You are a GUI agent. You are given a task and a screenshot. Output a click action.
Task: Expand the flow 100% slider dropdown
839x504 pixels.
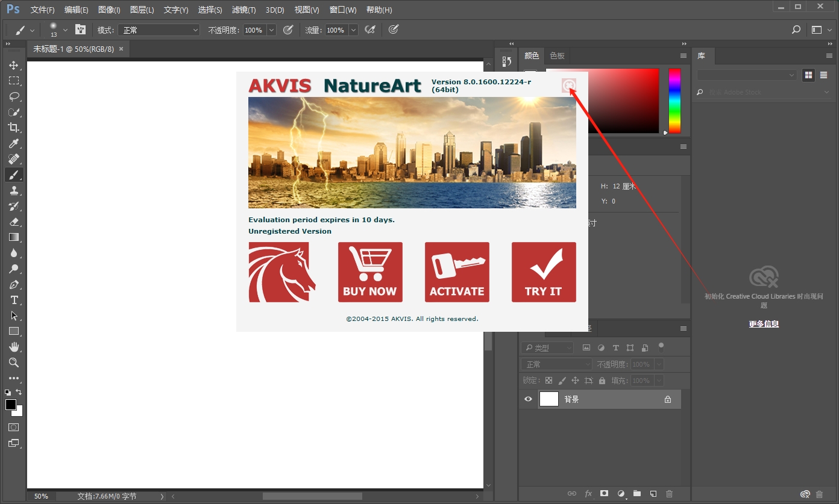click(353, 30)
